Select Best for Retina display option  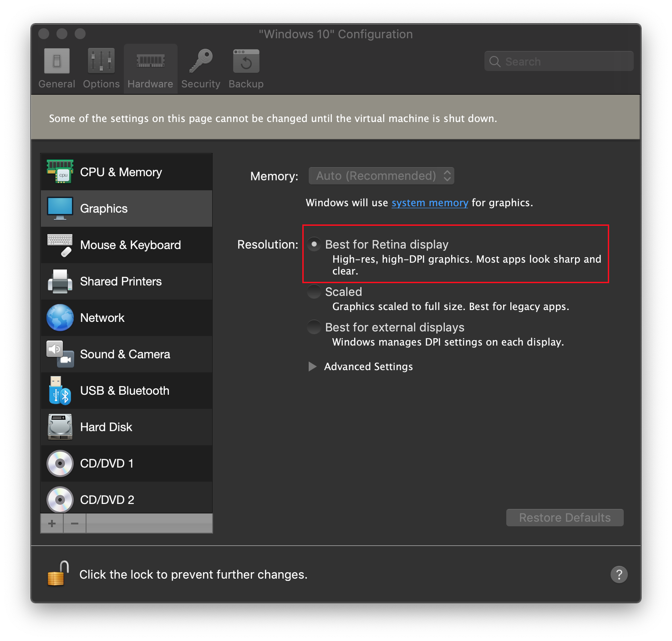tap(314, 244)
